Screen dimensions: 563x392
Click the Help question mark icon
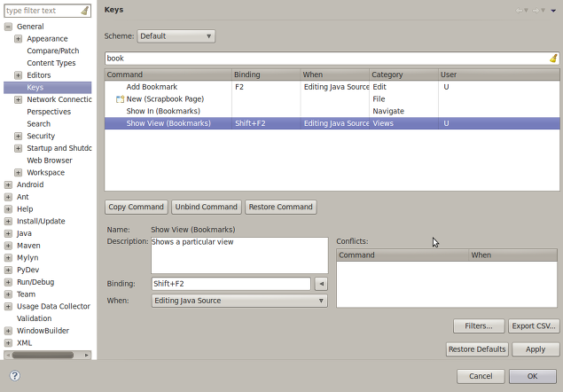coord(15,376)
